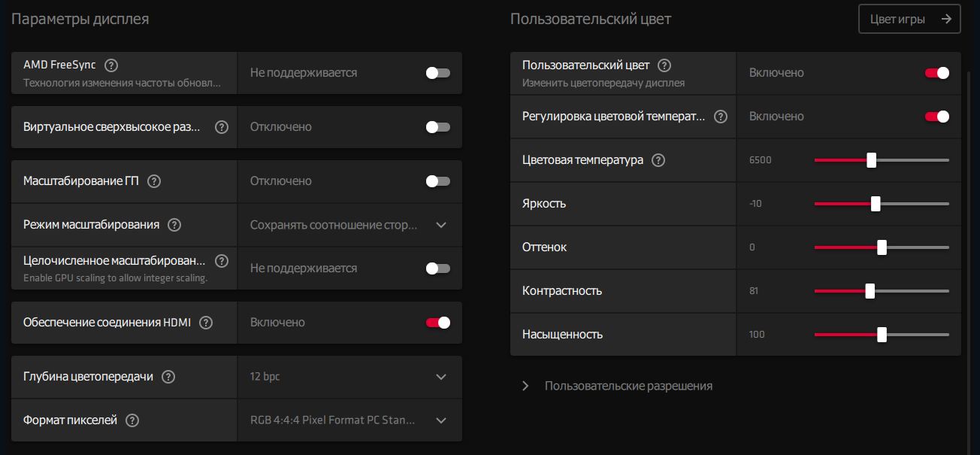Turn off Пользовательский цвет switch
This screenshot has width=980, height=455.
(x=937, y=73)
